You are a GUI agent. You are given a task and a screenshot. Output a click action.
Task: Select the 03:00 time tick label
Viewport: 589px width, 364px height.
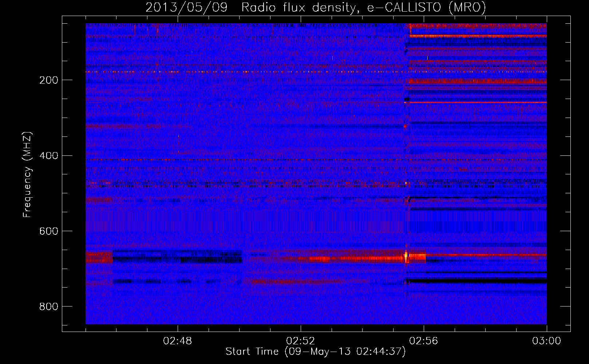[x=547, y=341]
